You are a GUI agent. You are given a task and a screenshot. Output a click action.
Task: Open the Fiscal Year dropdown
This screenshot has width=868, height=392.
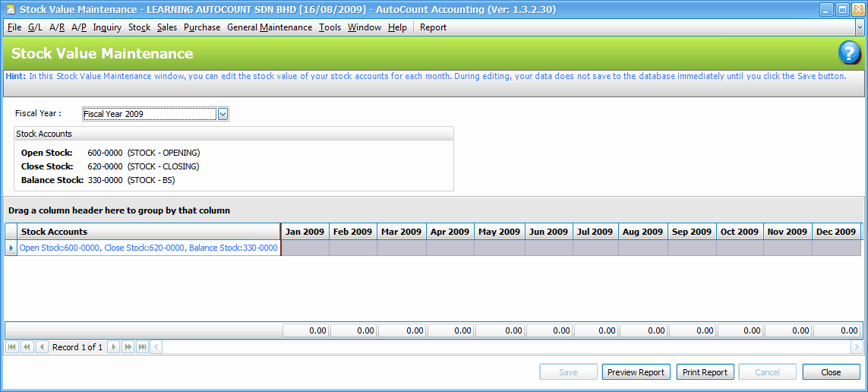tap(223, 114)
